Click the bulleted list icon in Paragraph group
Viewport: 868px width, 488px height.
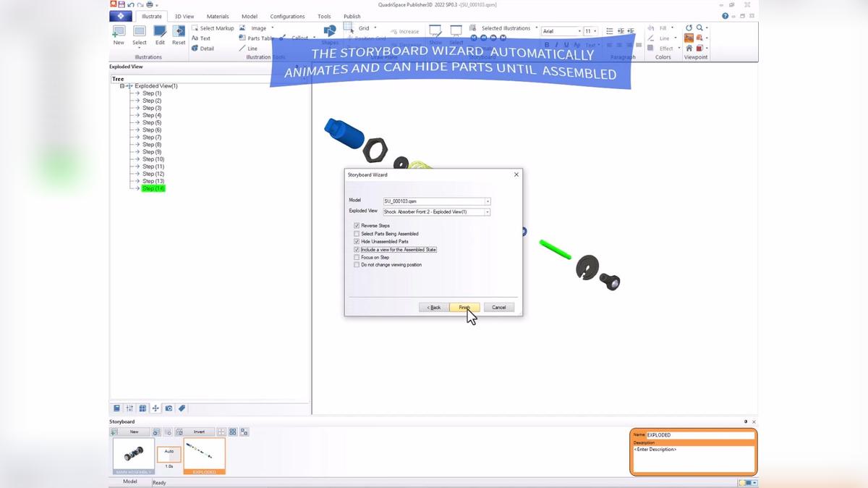pyautogui.click(x=610, y=31)
